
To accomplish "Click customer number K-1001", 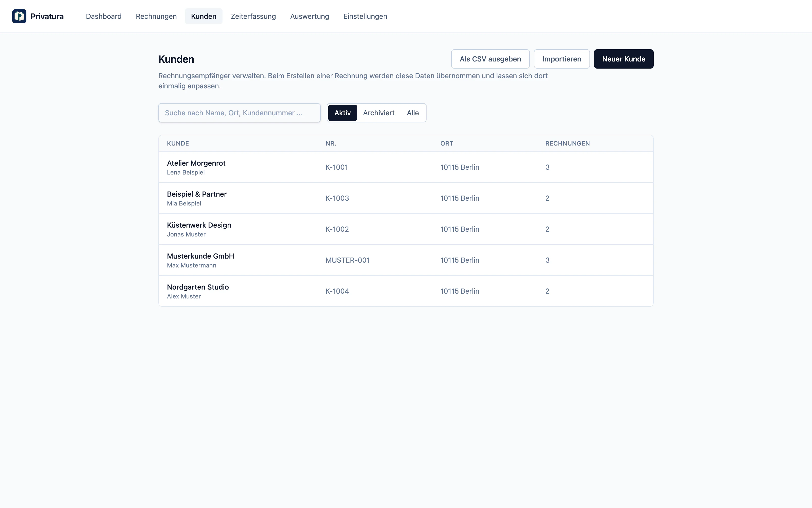I will (x=336, y=167).
